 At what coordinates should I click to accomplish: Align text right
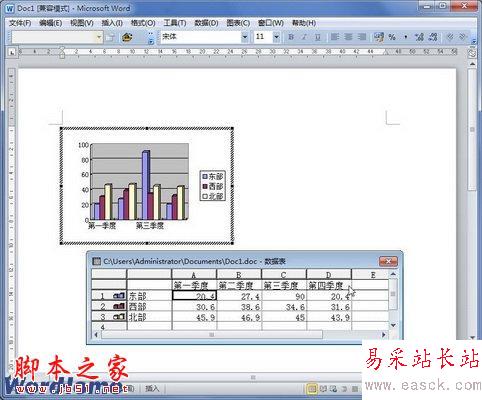362,37
